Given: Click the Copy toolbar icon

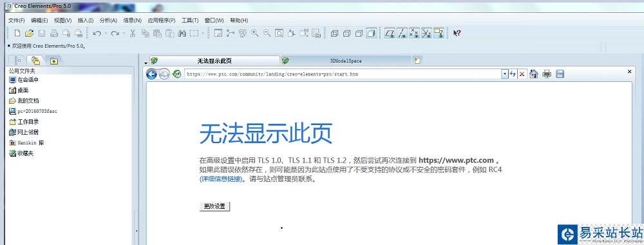Looking at the screenshot, I should [x=145, y=34].
